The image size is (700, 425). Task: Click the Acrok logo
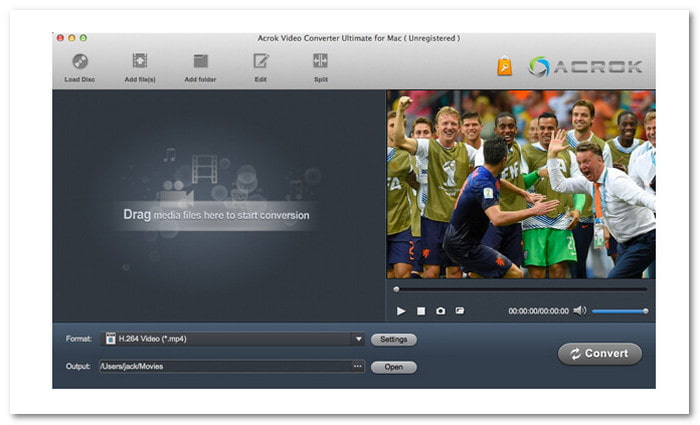point(585,67)
